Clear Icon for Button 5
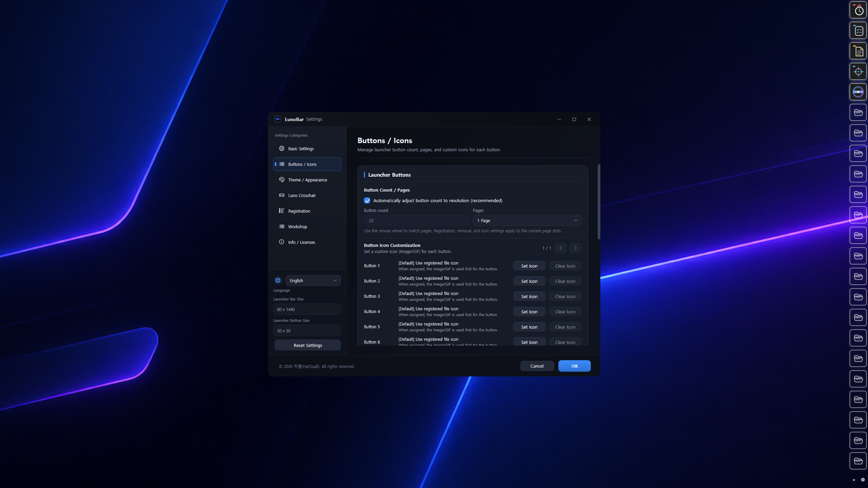868x488 pixels. 565,327
